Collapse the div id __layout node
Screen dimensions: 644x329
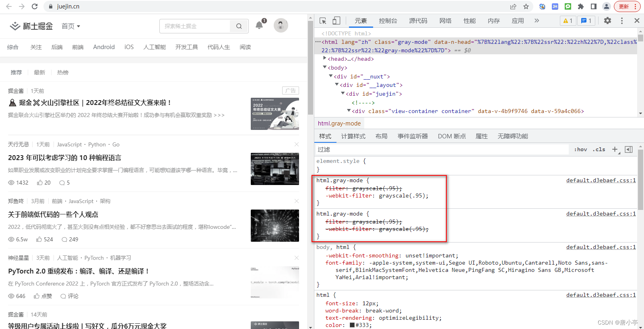coord(336,84)
